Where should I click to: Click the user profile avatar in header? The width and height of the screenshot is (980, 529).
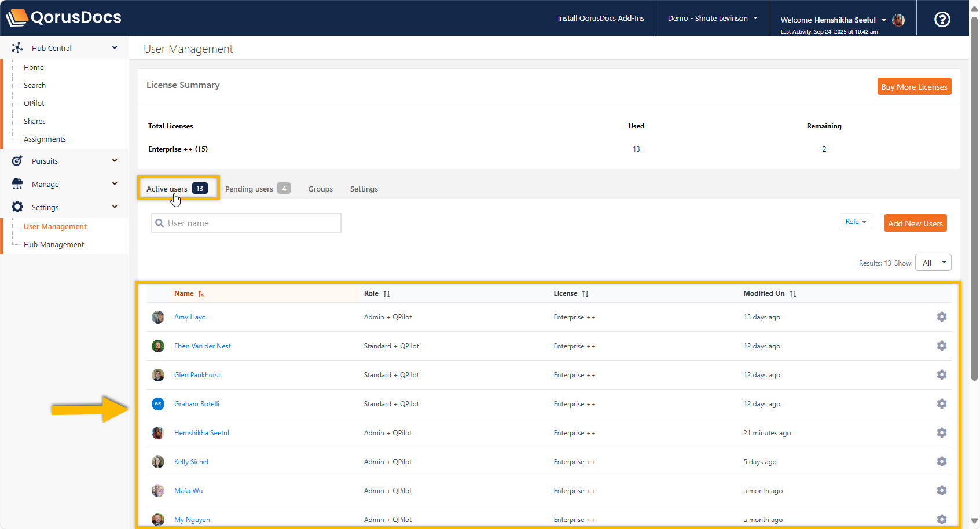[x=898, y=20]
